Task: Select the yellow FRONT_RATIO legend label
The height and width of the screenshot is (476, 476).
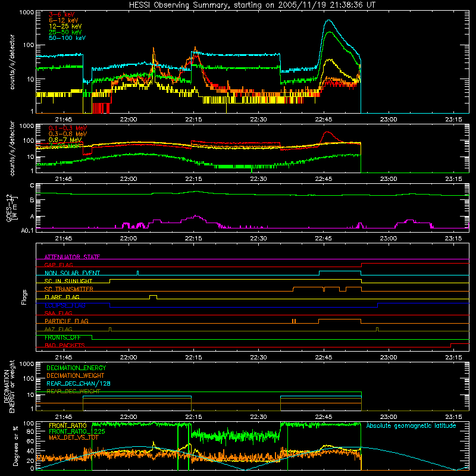Action: click(x=68, y=425)
